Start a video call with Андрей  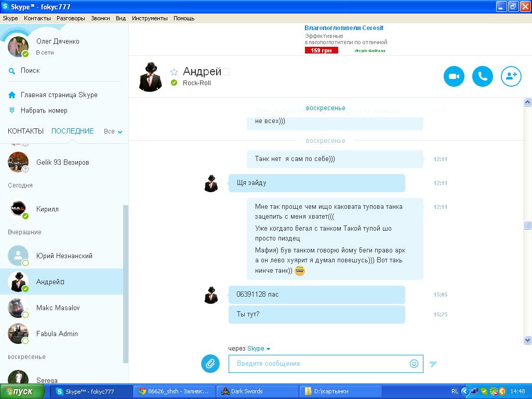(454, 76)
